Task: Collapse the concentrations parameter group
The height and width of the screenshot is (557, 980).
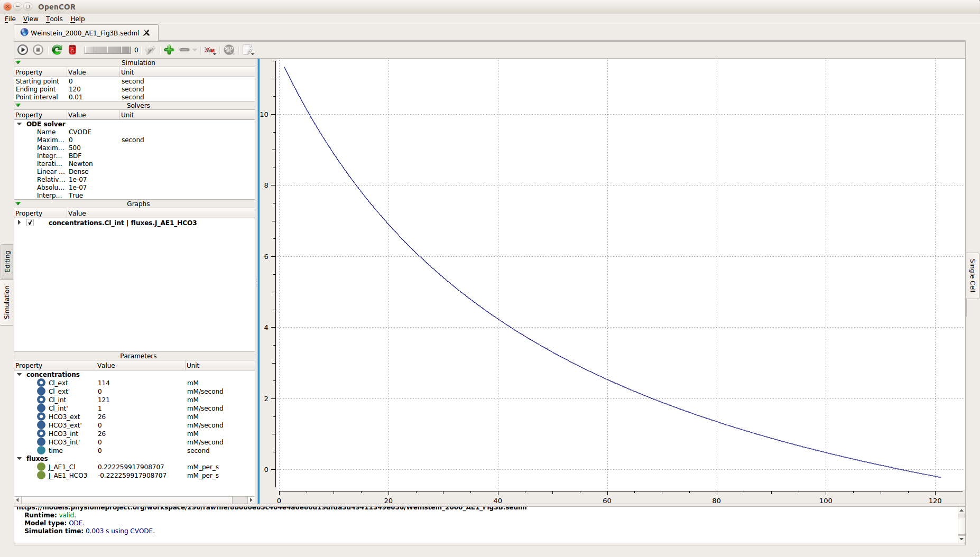Action: click(20, 374)
